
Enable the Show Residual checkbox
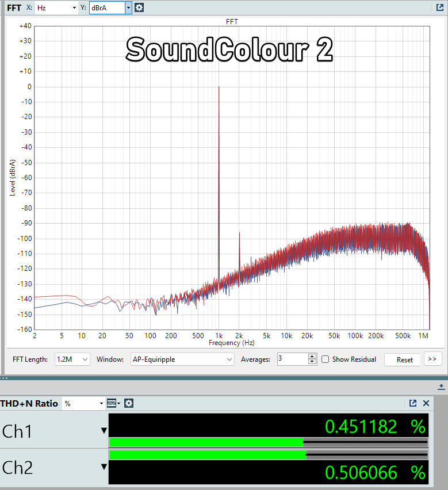[x=326, y=359]
